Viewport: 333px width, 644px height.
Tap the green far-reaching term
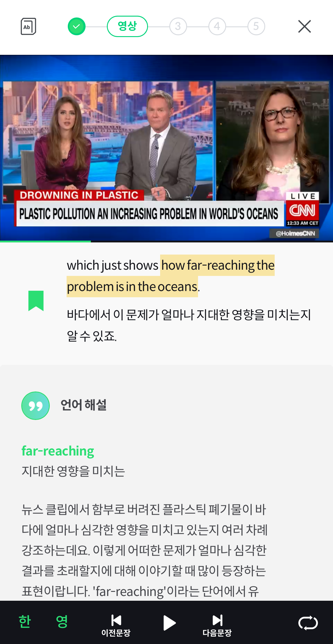click(x=58, y=451)
